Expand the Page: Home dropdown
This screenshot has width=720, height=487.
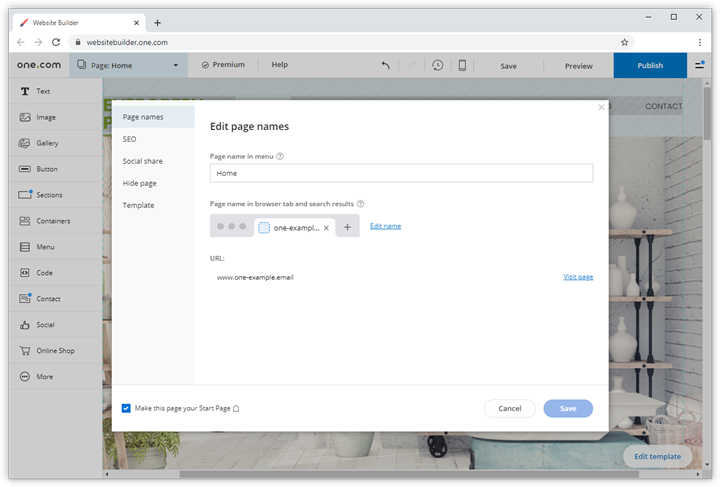[x=128, y=65]
